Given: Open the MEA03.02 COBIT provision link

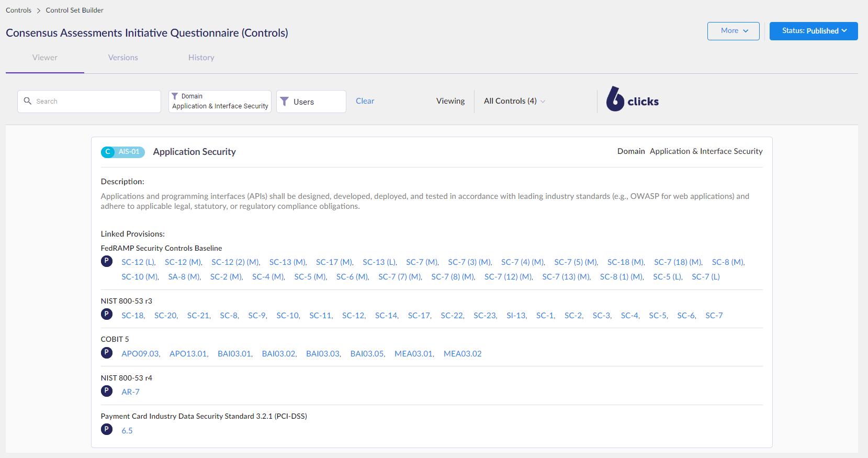Looking at the screenshot, I should pos(463,354).
